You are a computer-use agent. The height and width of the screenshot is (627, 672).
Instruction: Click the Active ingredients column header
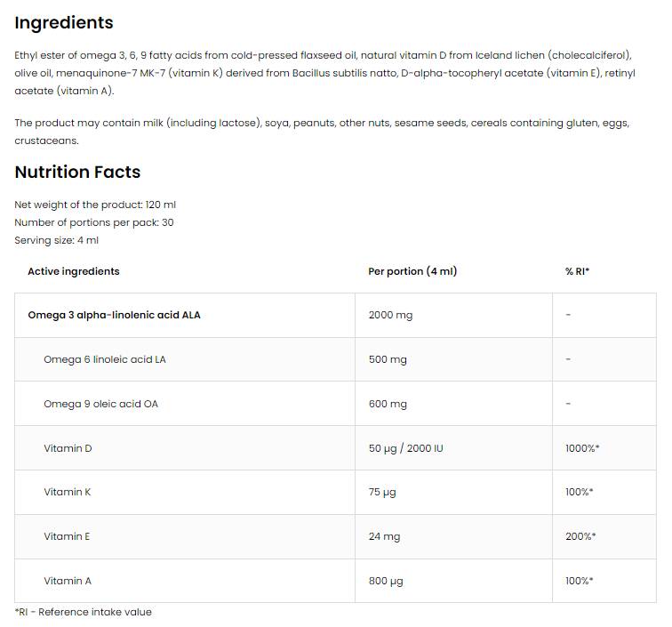tap(74, 271)
